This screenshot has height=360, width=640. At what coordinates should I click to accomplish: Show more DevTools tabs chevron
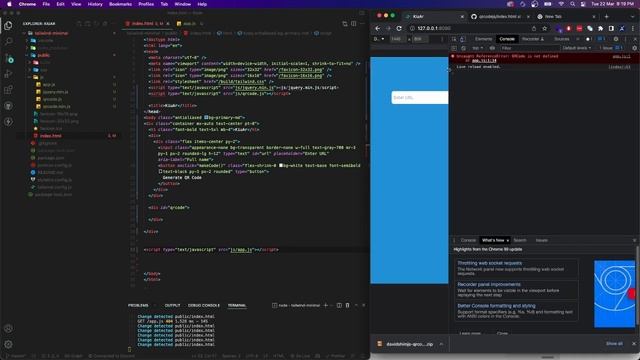tap(577, 39)
